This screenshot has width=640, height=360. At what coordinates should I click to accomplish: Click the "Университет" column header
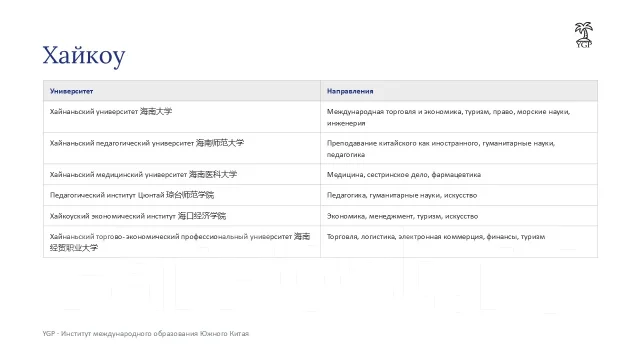click(x=182, y=91)
